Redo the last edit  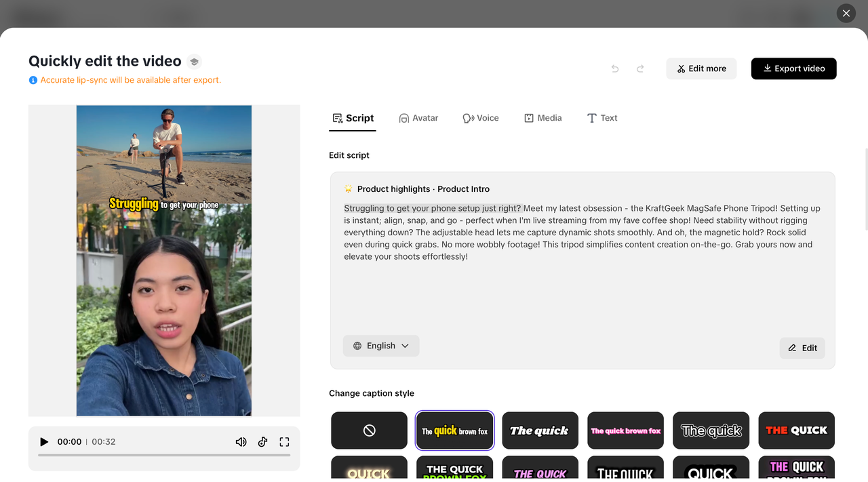[x=640, y=68]
